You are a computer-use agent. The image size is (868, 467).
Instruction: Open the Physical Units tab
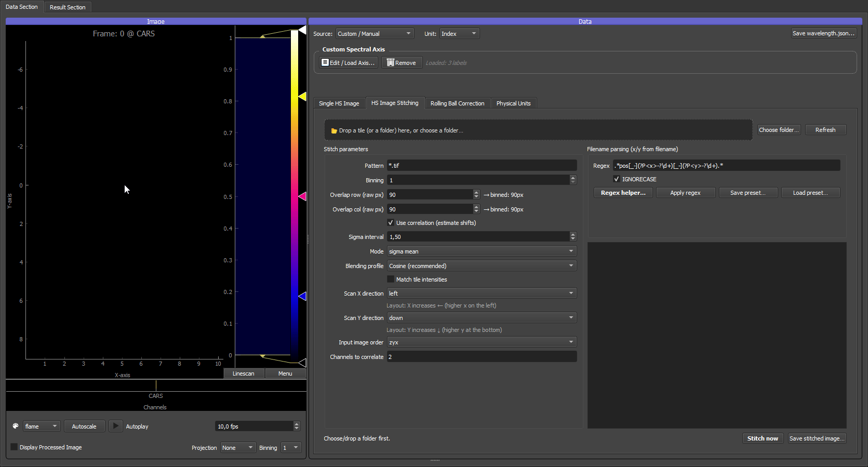[513, 103]
